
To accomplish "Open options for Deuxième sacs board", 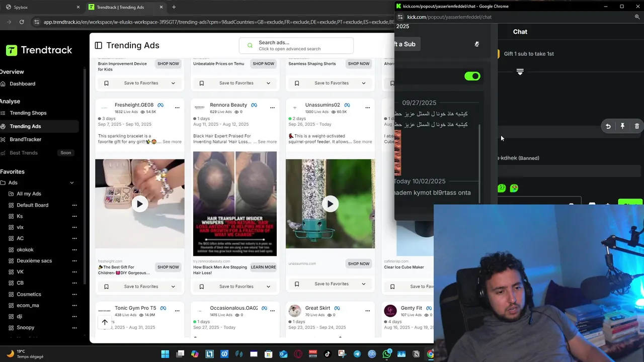I will [x=74, y=260].
